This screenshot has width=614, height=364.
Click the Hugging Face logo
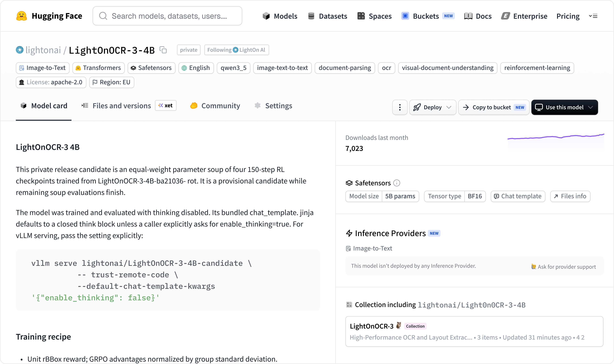(x=22, y=16)
